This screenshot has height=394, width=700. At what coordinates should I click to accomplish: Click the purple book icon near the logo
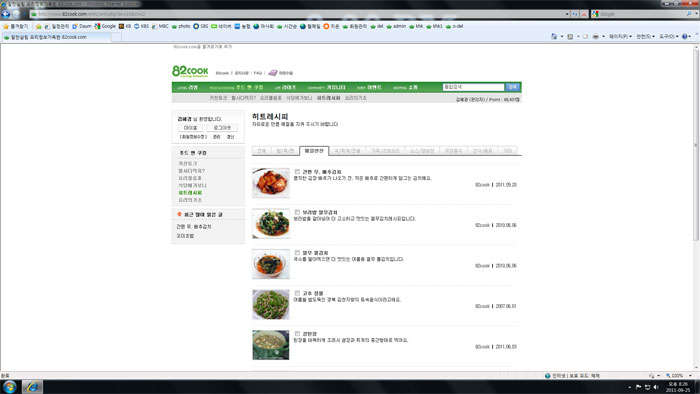click(x=272, y=73)
